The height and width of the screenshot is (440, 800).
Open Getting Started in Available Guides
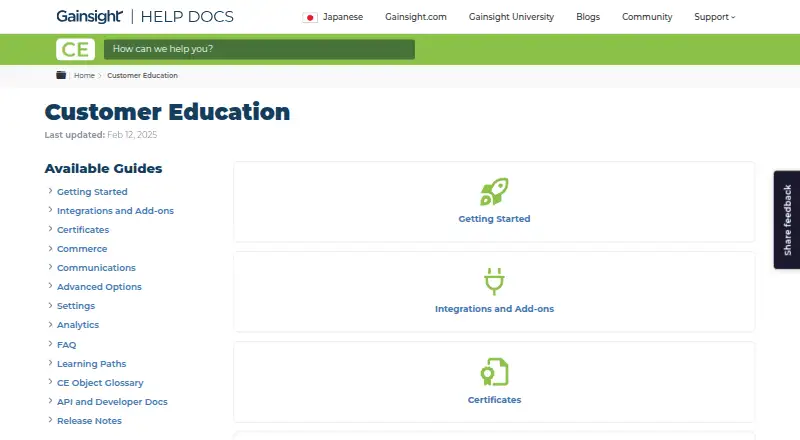92,192
